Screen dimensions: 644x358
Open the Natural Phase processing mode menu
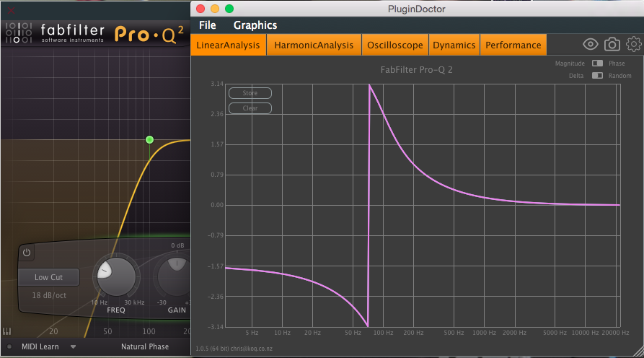click(x=144, y=346)
